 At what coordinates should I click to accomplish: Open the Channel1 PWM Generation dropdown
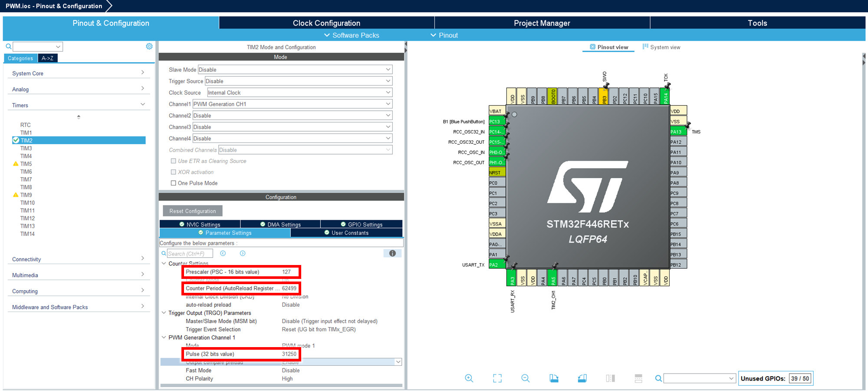click(x=293, y=104)
